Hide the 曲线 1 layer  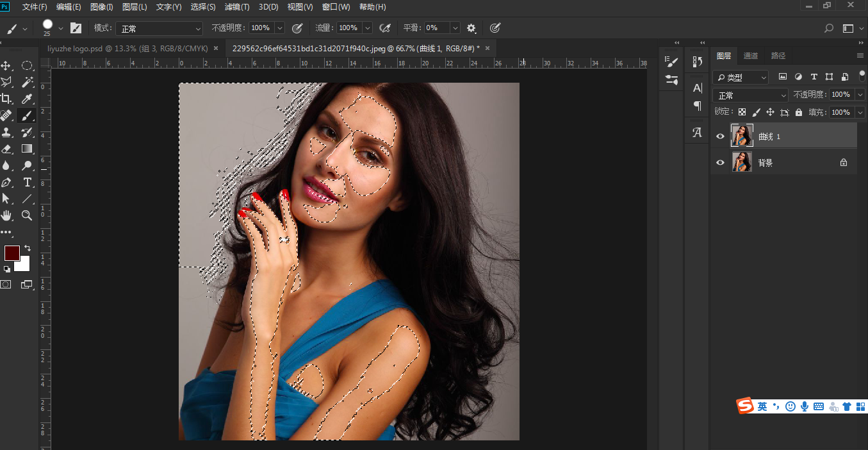(720, 137)
